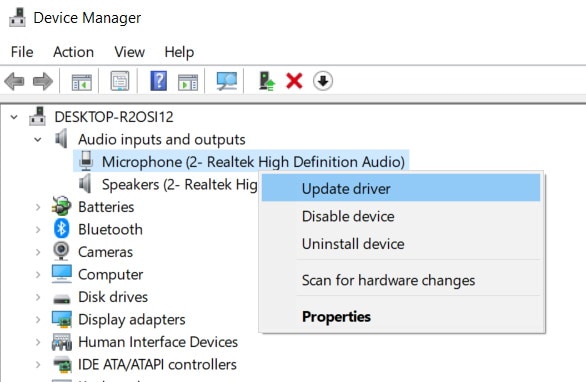Expand the IDE ATA/ATAPI controllers chevron
586x382 pixels.
pyautogui.click(x=38, y=364)
